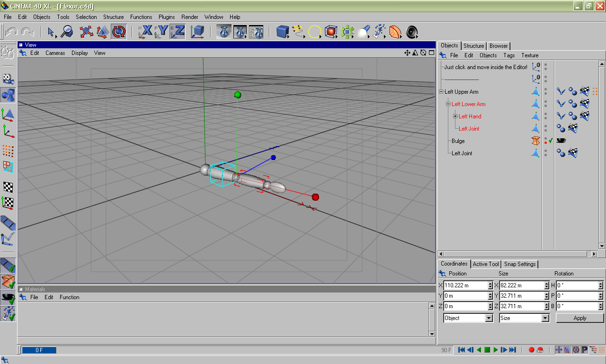This screenshot has height=364, width=606.
Task: Expand the Left Hand hierarchy
Action: (x=455, y=116)
